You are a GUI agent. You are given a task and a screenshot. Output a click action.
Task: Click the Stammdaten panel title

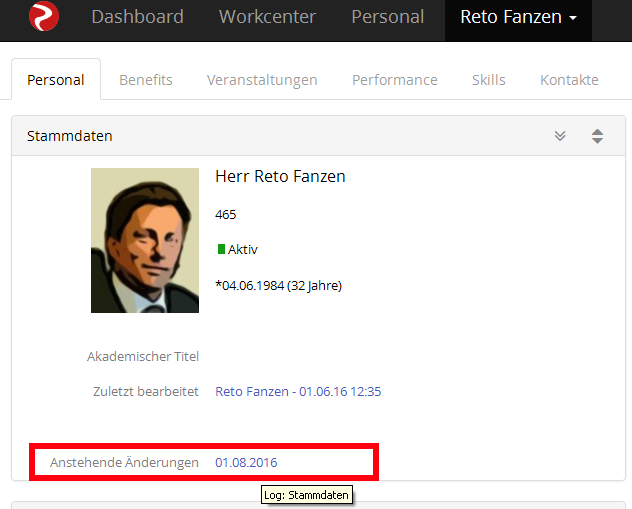pyautogui.click(x=70, y=136)
